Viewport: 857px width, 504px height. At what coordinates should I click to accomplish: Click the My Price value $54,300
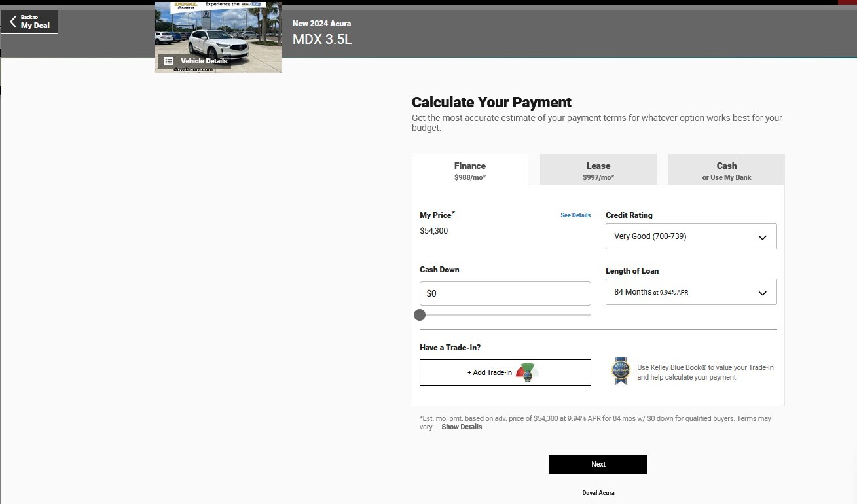pyautogui.click(x=433, y=231)
